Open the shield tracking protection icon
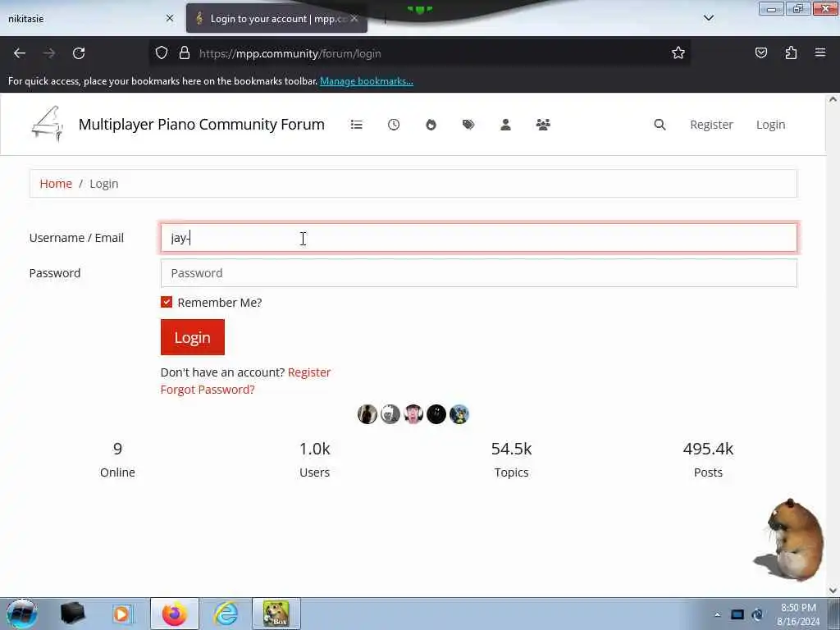 point(162,52)
